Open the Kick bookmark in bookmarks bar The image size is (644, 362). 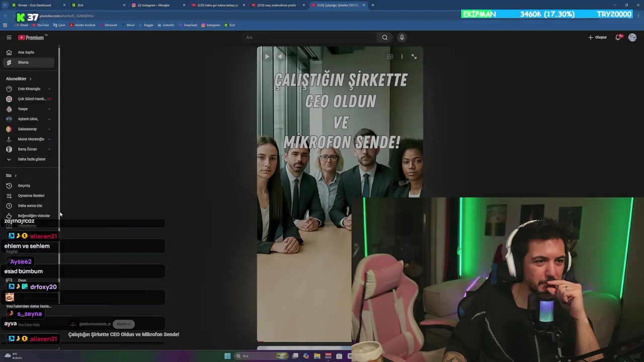(x=230, y=25)
